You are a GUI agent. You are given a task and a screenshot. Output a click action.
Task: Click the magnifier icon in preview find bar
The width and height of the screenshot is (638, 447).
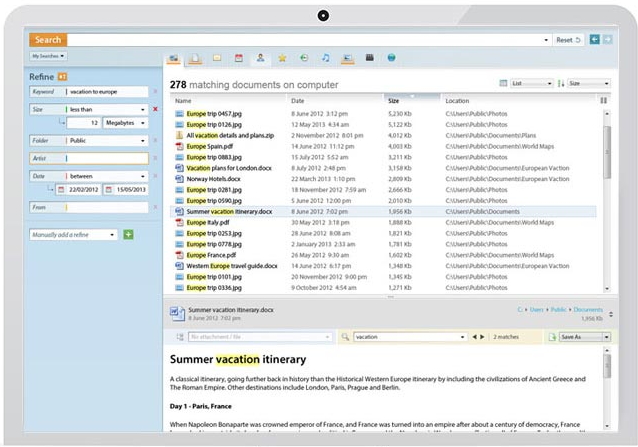coord(345,337)
